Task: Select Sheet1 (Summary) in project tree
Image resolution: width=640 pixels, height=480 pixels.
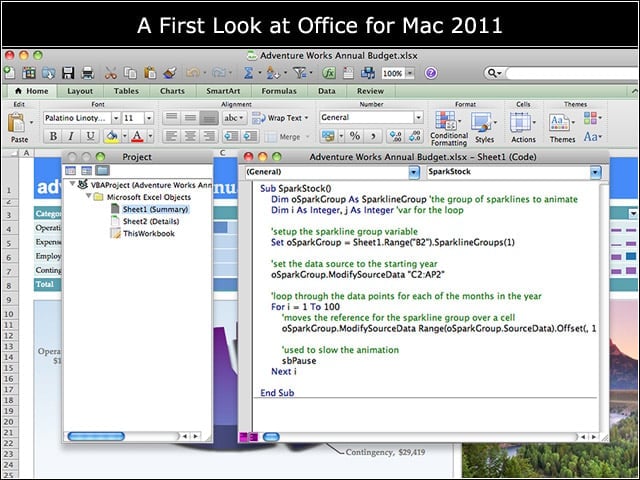Action: coord(156,209)
